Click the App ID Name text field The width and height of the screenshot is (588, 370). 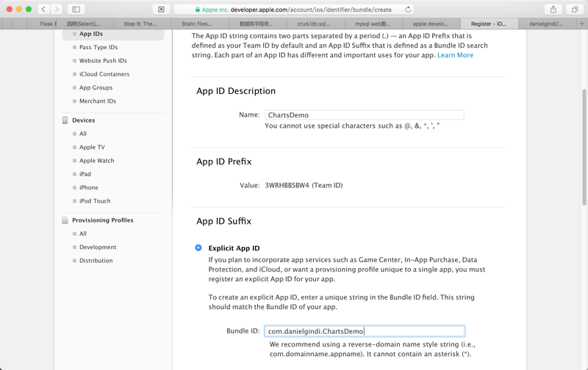click(365, 115)
